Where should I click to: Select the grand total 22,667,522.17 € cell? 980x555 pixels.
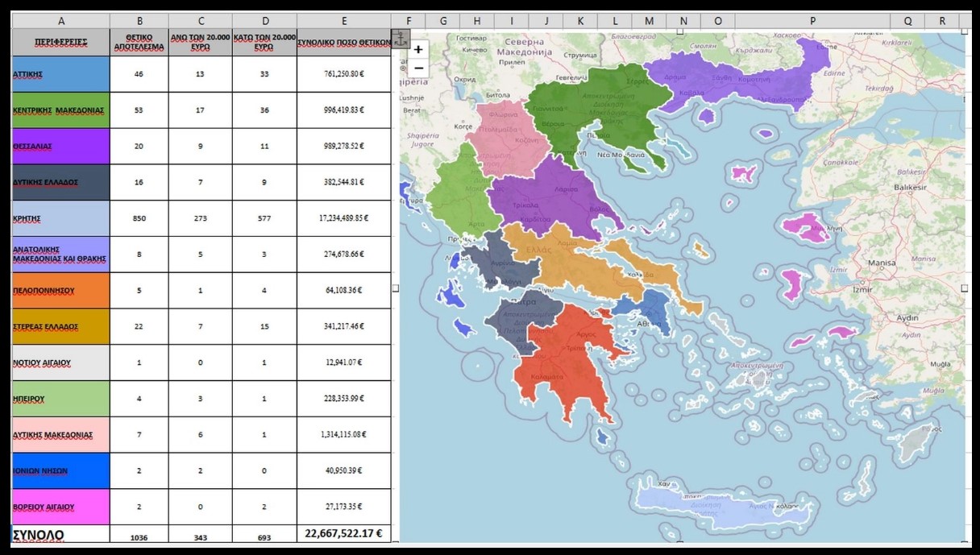(343, 533)
